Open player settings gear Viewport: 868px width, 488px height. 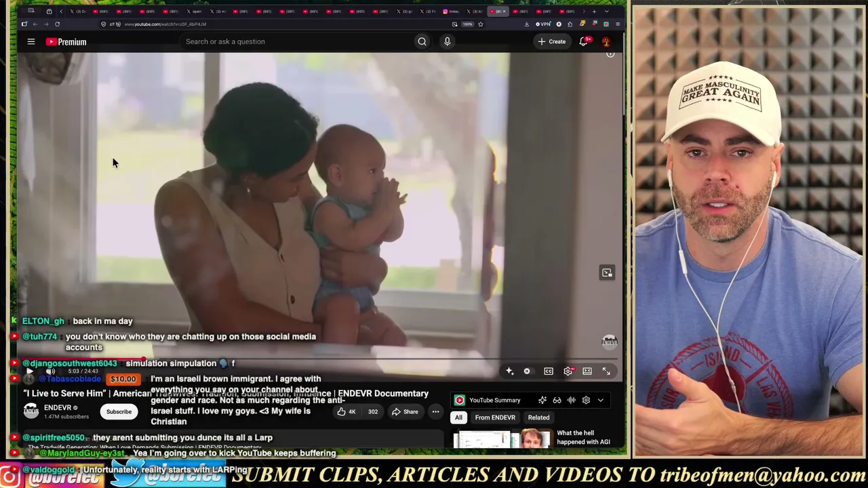click(x=568, y=371)
